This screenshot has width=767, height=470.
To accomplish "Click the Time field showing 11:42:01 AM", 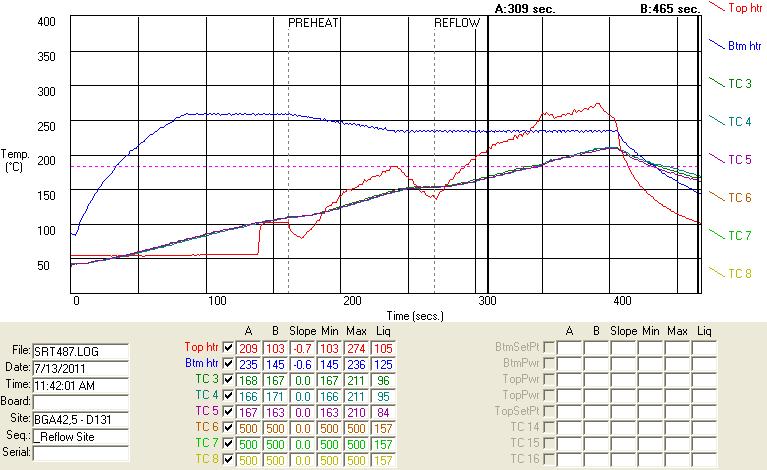I will (x=81, y=385).
